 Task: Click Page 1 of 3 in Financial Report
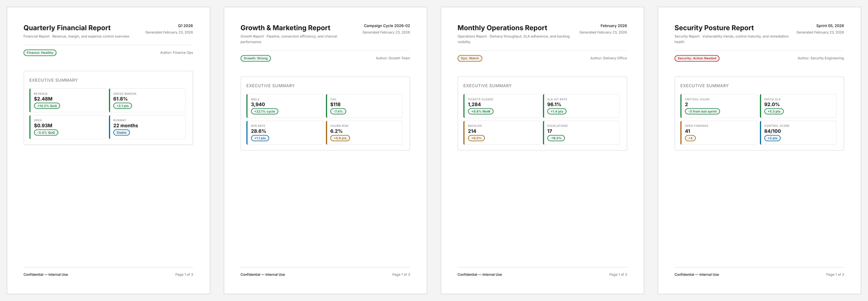pyautogui.click(x=184, y=274)
